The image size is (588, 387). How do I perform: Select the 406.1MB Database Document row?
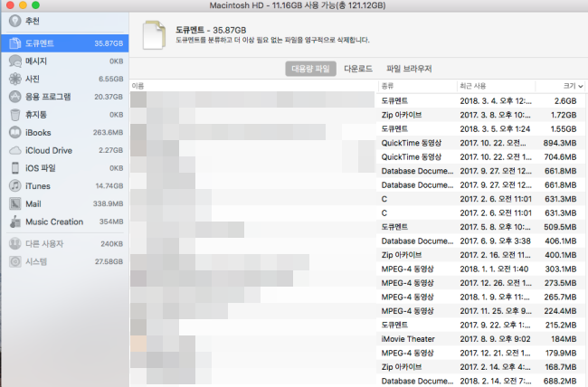pos(357,241)
